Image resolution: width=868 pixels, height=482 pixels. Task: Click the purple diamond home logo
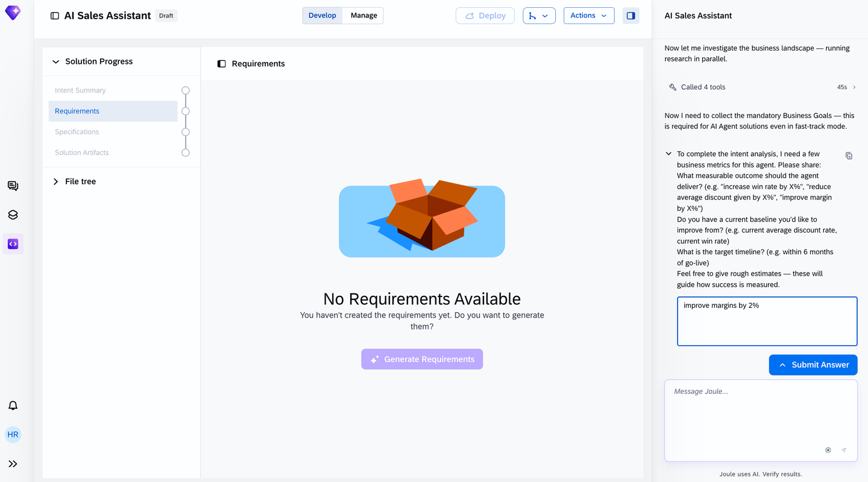click(x=13, y=13)
